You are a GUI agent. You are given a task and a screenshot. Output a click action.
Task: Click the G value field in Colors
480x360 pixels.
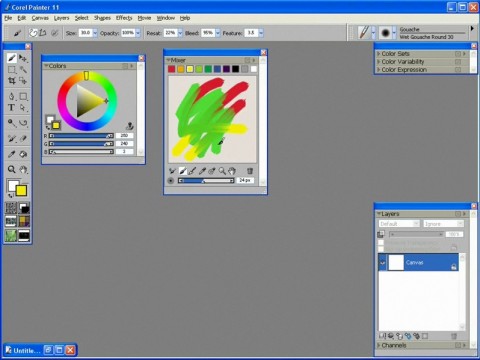click(124, 144)
